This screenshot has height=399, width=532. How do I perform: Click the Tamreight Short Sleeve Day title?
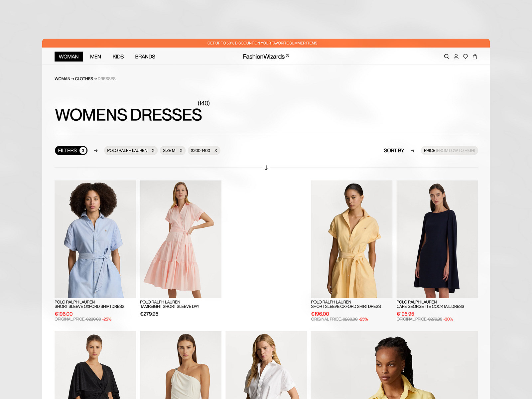pos(170,307)
